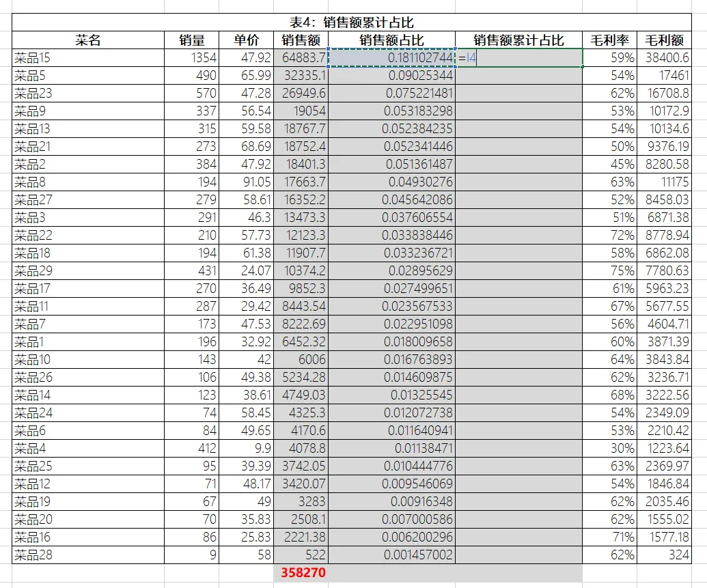
Task: Select the margin cell 72%
Action: tap(609, 235)
